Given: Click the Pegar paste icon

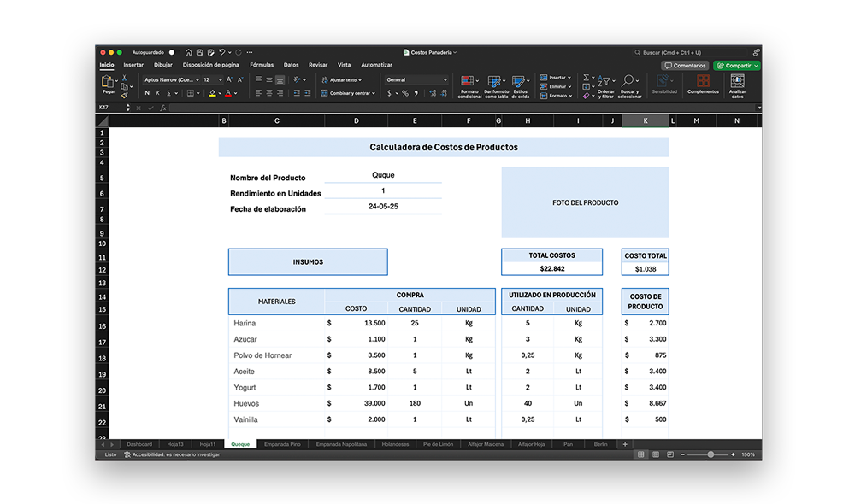Looking at the screenshot, I should click(x=108, y=82).
